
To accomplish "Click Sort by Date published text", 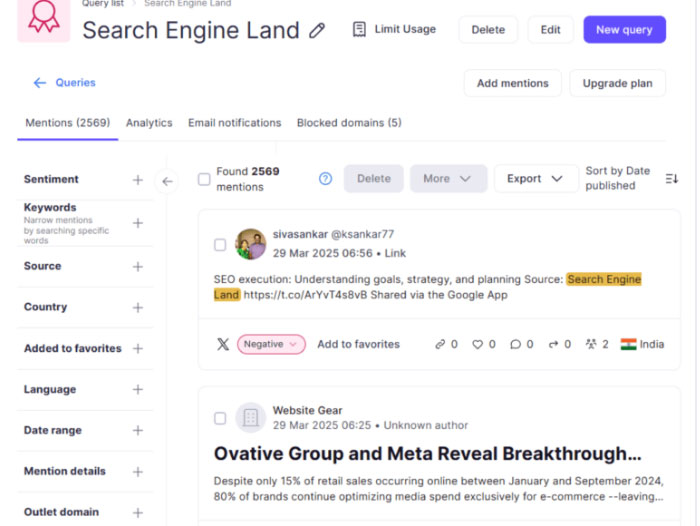I will pos(618,178).
